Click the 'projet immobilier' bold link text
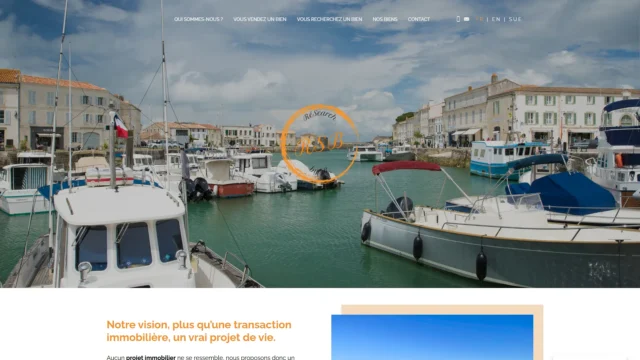 (151, 357)
